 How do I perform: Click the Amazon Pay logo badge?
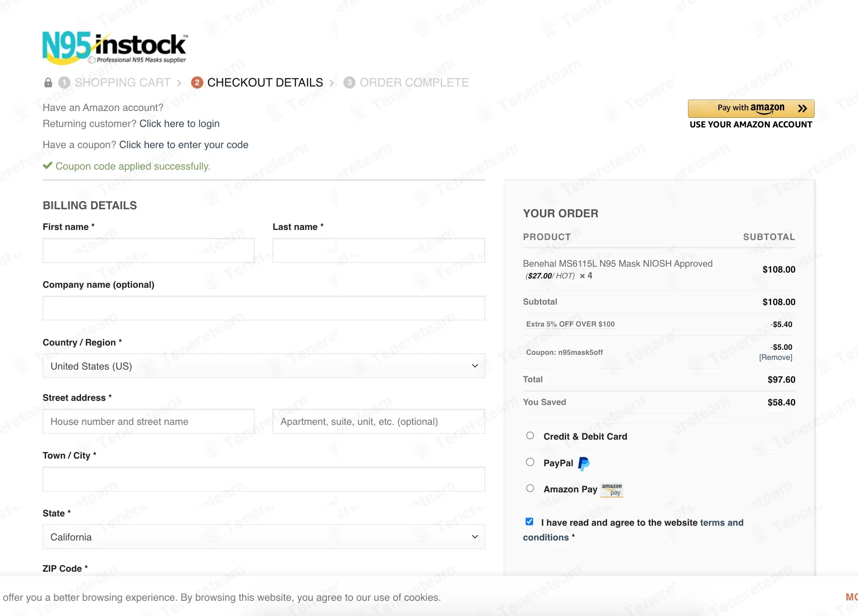click(612, 490)
